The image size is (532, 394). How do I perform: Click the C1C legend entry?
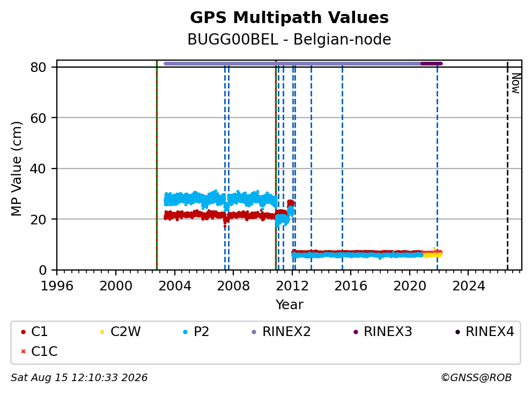tap(39, 351)
